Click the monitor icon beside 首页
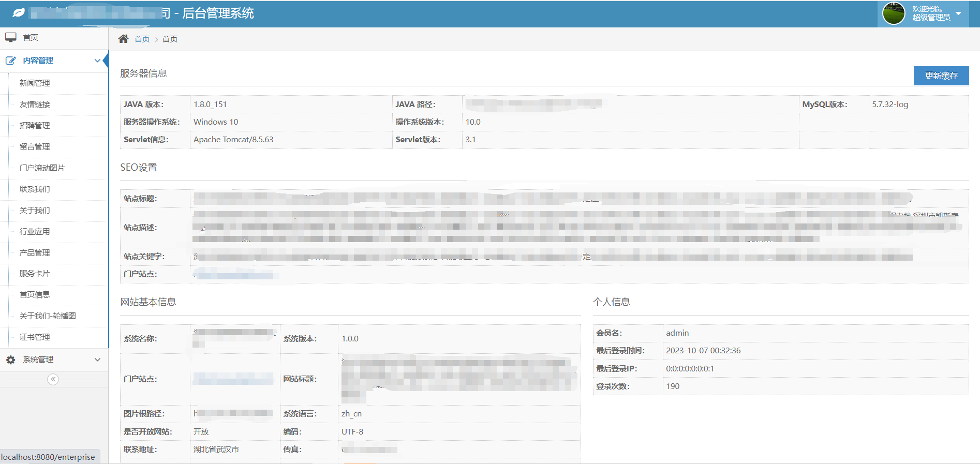Viewport: 980px width, 464px height. tap(11, 37)
